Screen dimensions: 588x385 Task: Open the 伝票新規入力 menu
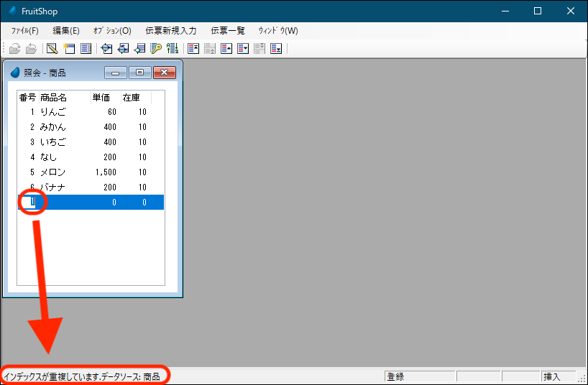click(x=170, y=31)
